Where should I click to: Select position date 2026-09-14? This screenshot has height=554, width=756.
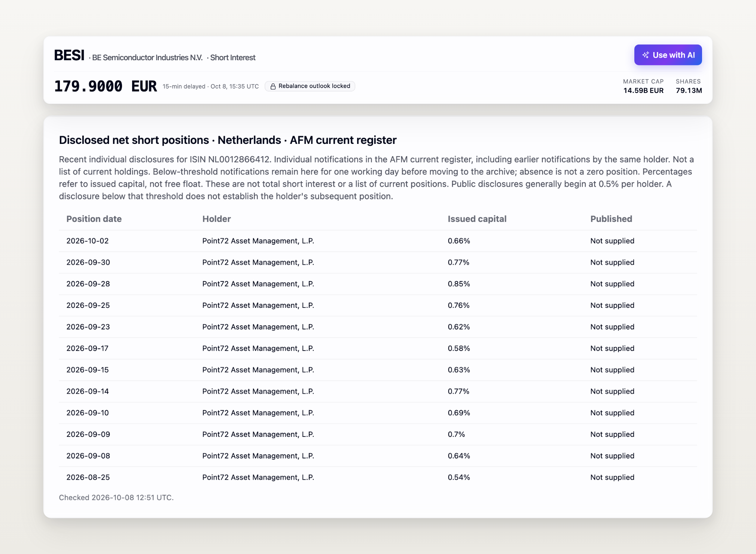point(87,392)
